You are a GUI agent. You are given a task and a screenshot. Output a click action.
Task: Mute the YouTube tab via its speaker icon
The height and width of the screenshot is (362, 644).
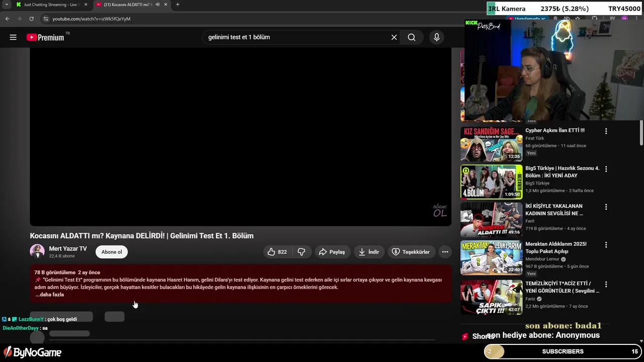point(157,5)
